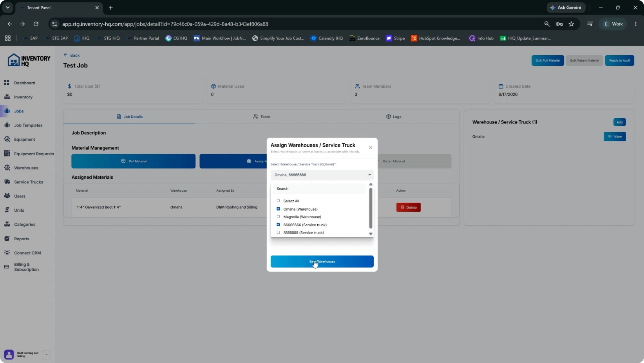Screen dimensions: 644x363
Task: Open Warehouses in the sidebar
Action: click(26, 168)
